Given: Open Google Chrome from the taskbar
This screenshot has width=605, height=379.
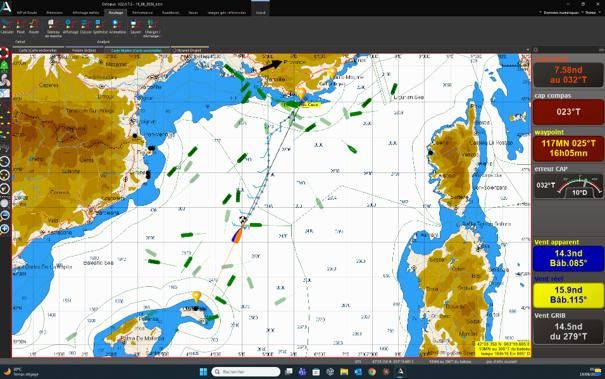Looking at the screenshot, I should pos(372,372).
